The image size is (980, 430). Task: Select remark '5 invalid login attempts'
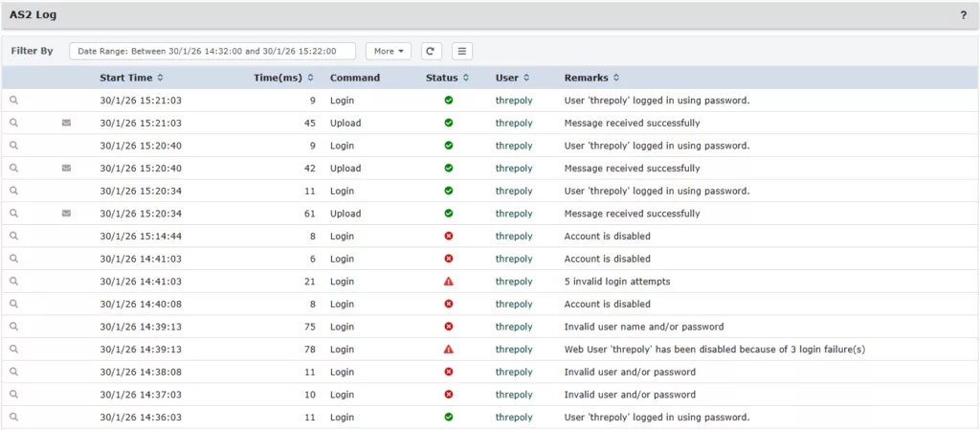(617, 282)
